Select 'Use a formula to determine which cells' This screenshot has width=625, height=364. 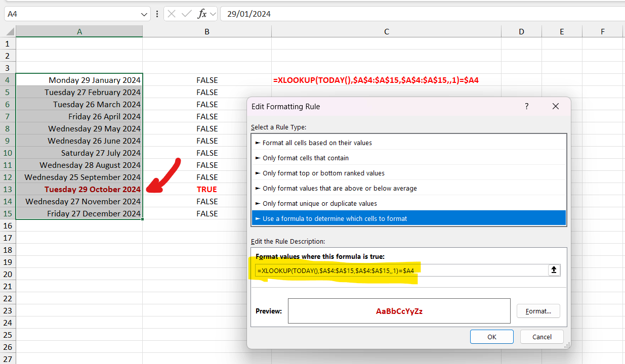point(409,218)
